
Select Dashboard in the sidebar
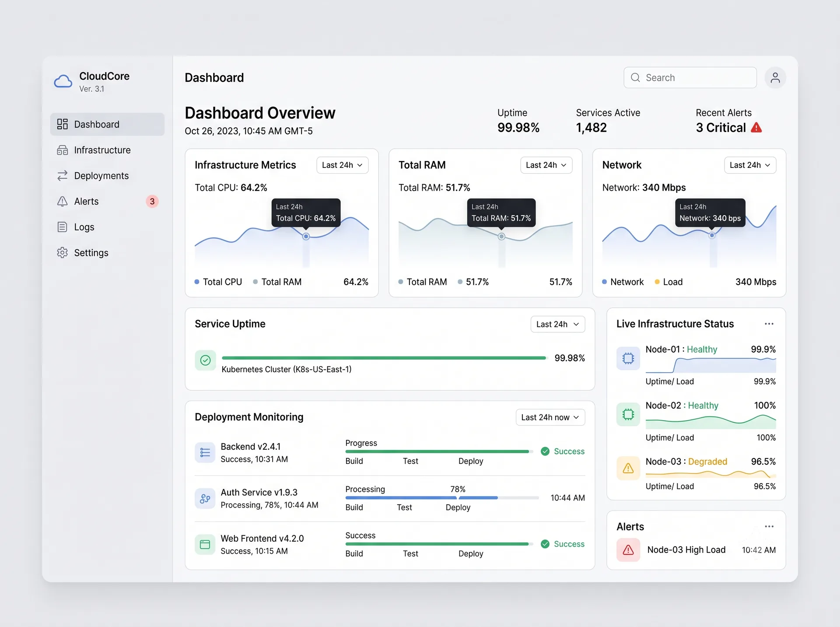coord(107,124)
